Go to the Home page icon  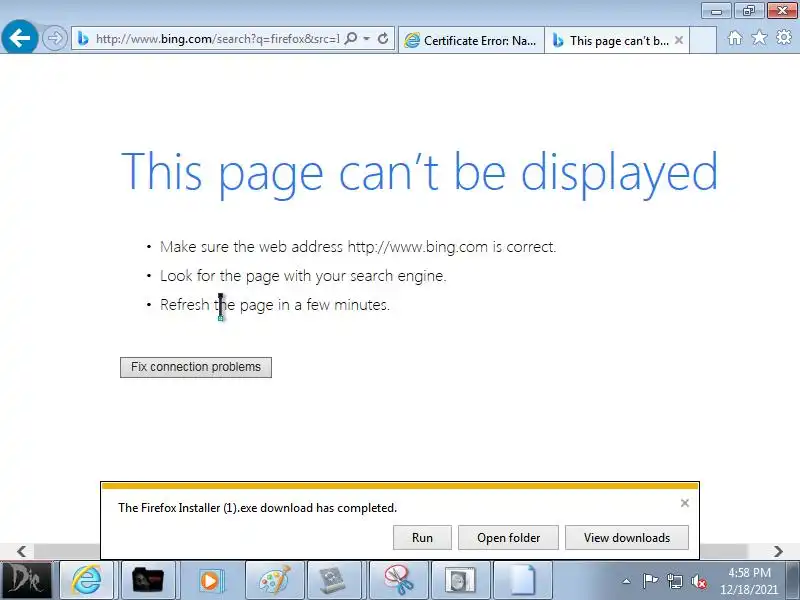point(735,38)
